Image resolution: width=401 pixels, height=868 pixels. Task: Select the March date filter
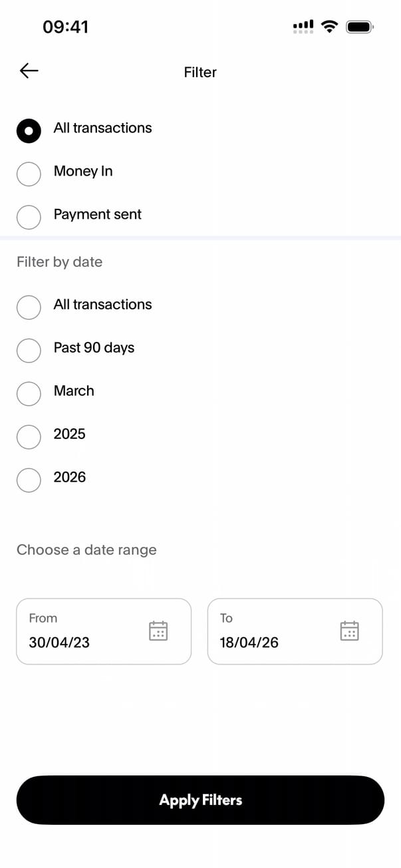[x=29, y=394]
